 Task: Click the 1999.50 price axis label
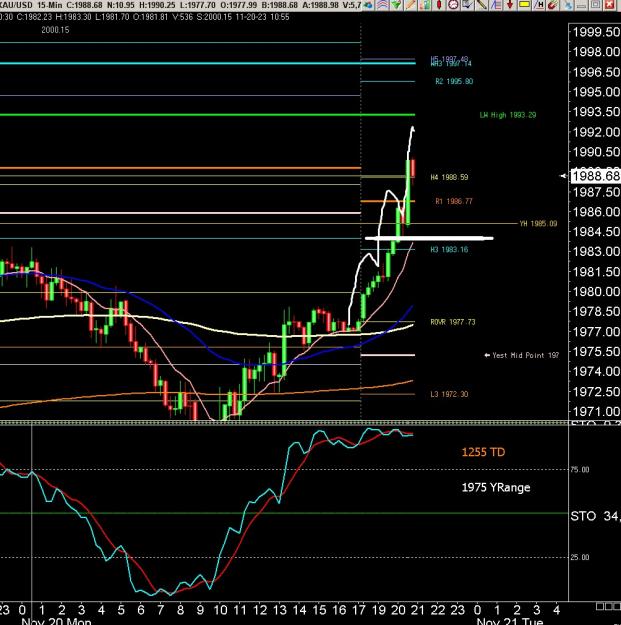[596, 32]
